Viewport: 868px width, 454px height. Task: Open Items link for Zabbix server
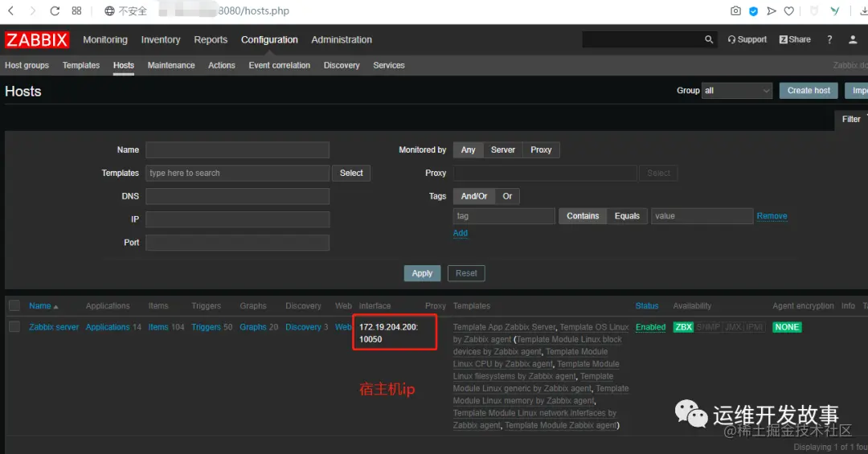pyautogui.click(x=158, y=327)
